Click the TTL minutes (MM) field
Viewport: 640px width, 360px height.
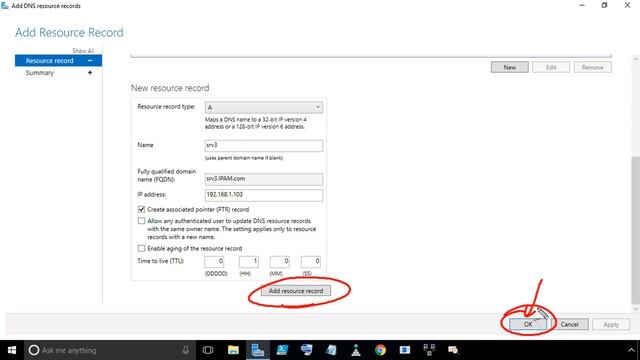coord(280,262)
